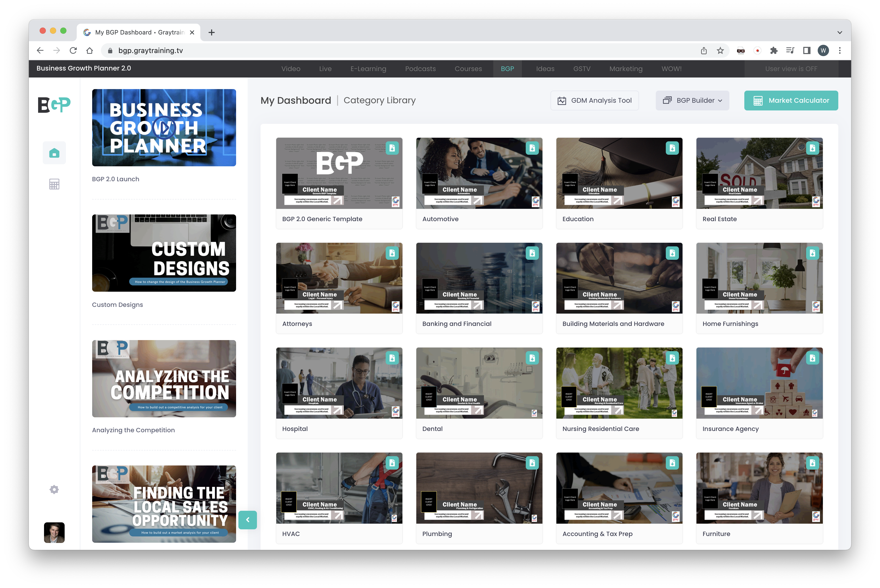Open the Video nav item
This screenshot has height=588, width=880.
pyautogui.click(x=291, y=69)
